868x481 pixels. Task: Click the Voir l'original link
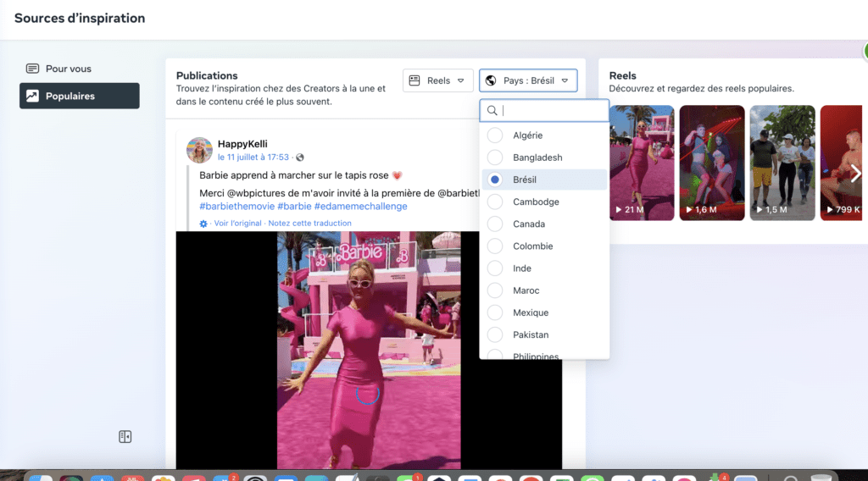pyautogui.click(x=238, y=224)
